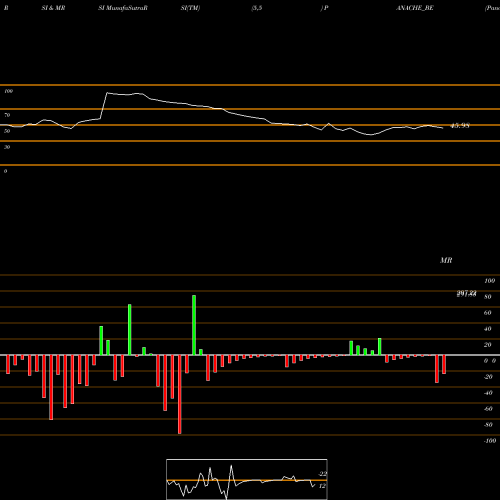500x500 pixels.
Task: Click the RSI current value 45.98 label
Action: tap(460, 126)
